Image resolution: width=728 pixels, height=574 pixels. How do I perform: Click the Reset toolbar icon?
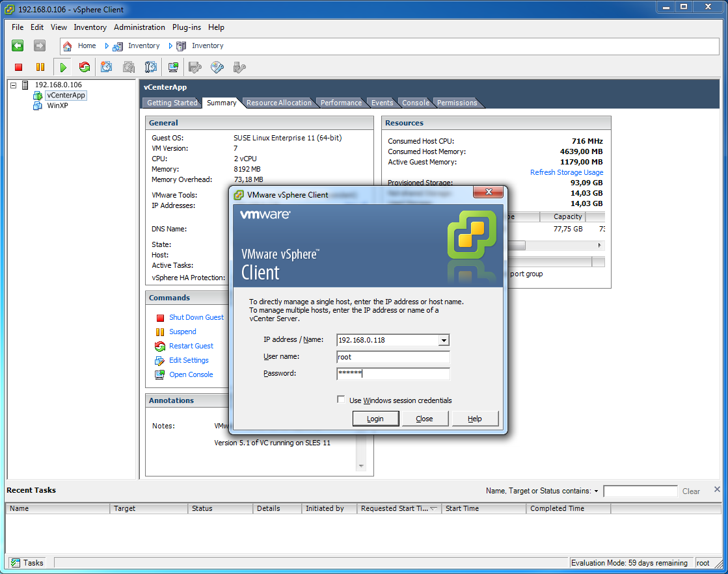(85, 68)
